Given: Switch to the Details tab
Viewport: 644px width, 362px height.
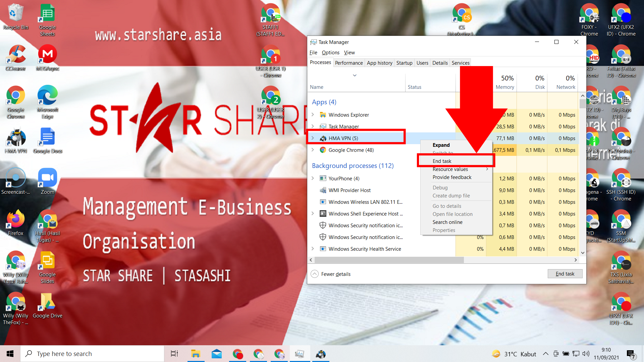Looking at the screenshot, I should point(440,63).
